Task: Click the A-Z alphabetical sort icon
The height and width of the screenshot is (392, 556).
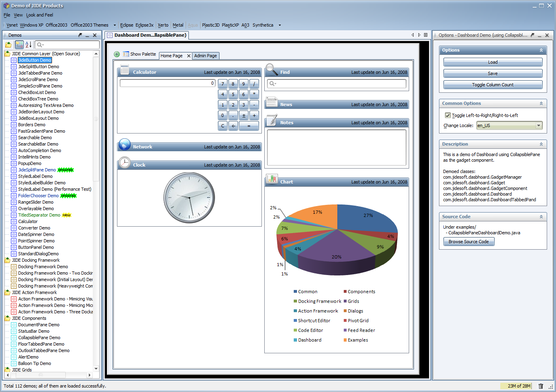Action: tap(28, 45)
